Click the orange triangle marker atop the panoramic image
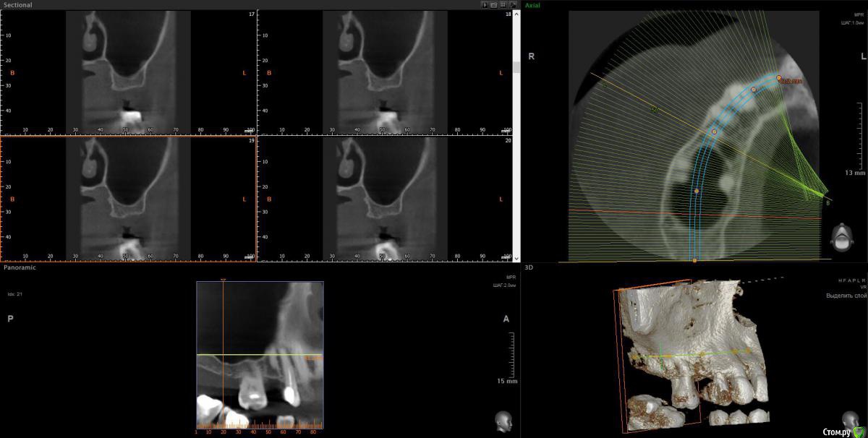Viewport: 868px width, 438px height. tap(224, 280)
